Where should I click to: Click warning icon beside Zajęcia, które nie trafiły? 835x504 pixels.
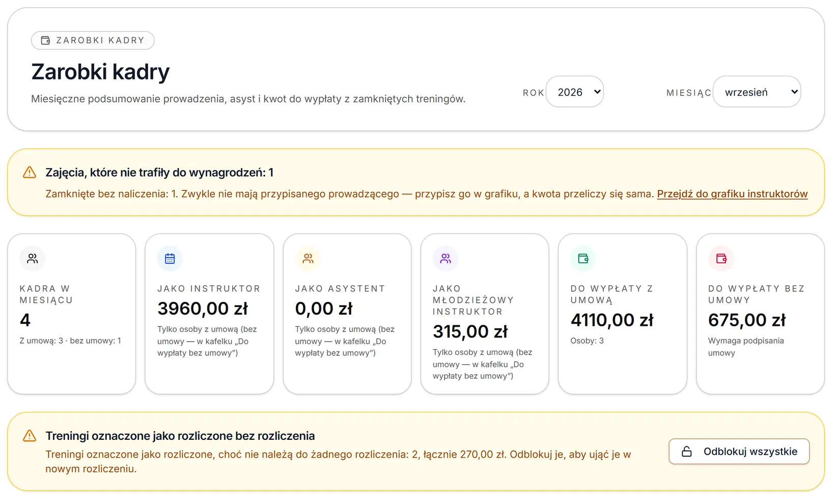point(30,172)
